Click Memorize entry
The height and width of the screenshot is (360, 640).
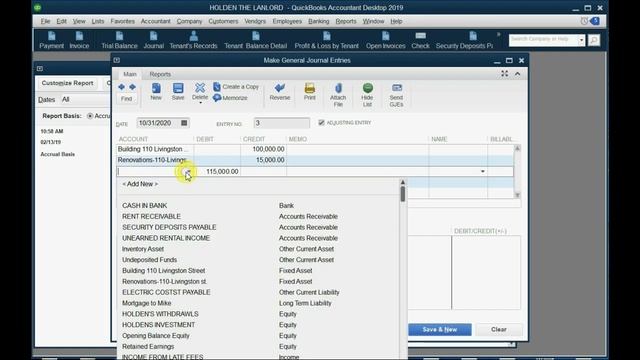coord(230,98)
